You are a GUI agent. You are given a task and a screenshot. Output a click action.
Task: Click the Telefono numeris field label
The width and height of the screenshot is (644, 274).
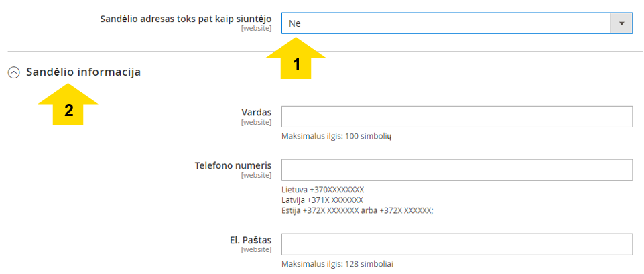click(233, 165)
